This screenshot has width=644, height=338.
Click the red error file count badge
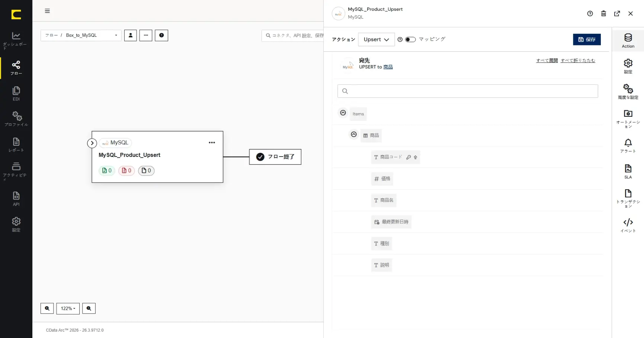[x=126, y=171]
